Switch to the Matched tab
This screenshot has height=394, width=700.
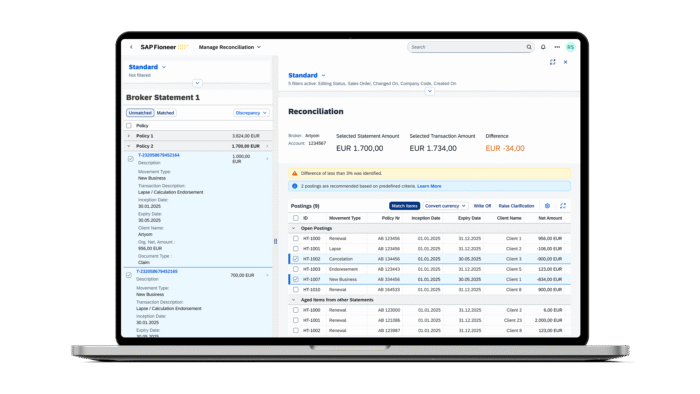pyautogui.click(x=165, y=113)
